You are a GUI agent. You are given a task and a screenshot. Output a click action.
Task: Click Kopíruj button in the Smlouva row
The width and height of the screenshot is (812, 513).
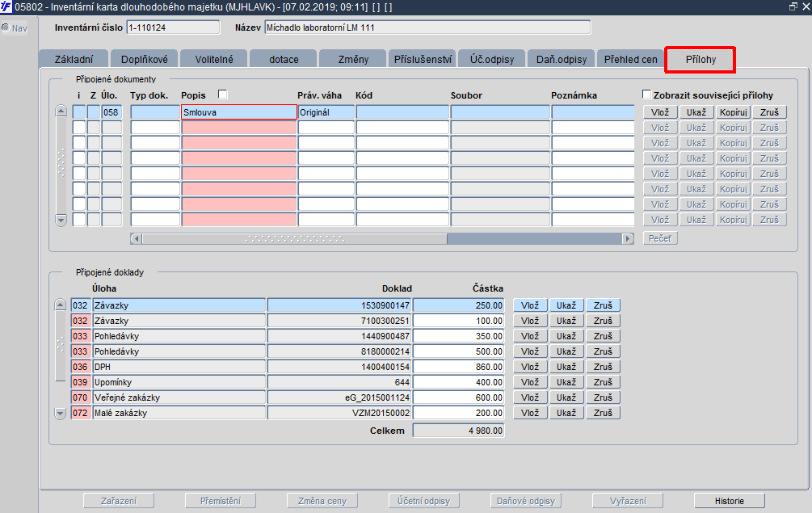tap(734, 112)
